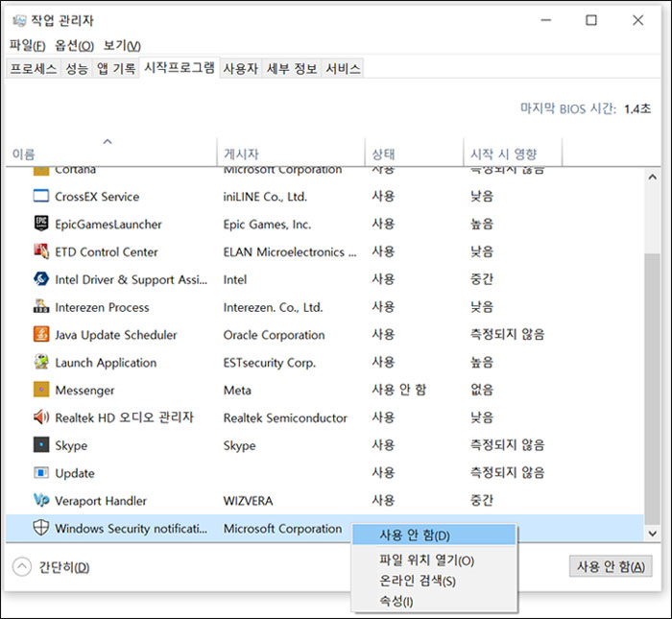Choose 파일 위치 열기(O) in context menu

point(434,560)
